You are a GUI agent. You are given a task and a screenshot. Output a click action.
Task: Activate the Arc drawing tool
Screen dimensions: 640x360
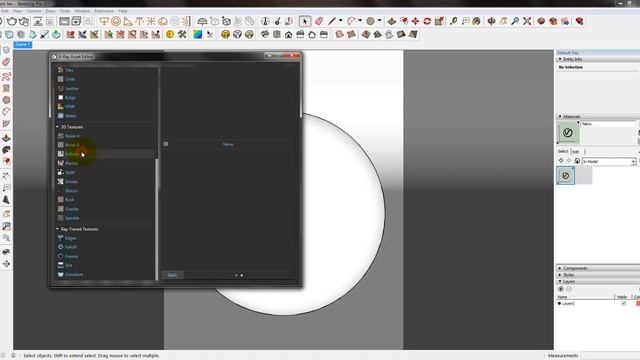[x=351, y=21]
